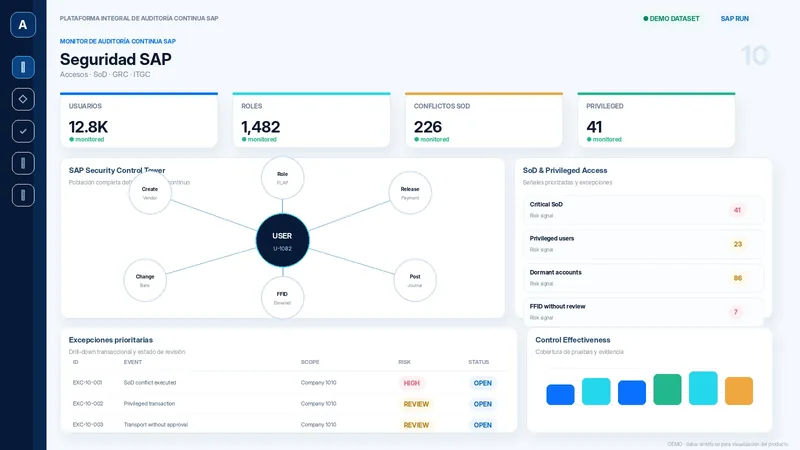Click the STATUS column header
The width and height of the screenshot is (800, 450).
click(479, 362)
